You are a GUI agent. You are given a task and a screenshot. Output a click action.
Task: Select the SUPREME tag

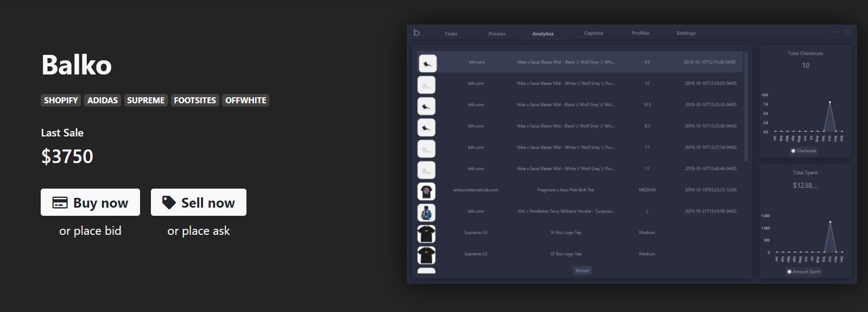[x=145, y=100]
